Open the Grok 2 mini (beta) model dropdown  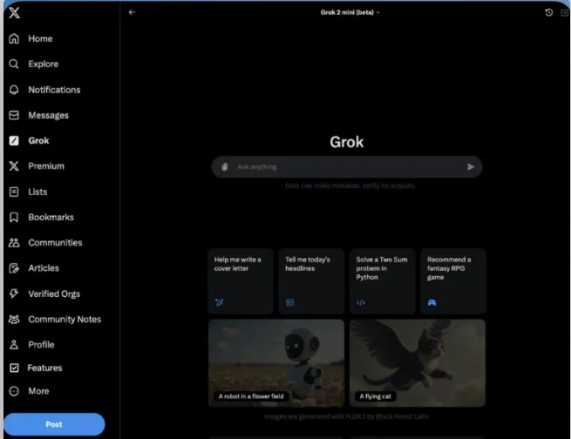350,12
